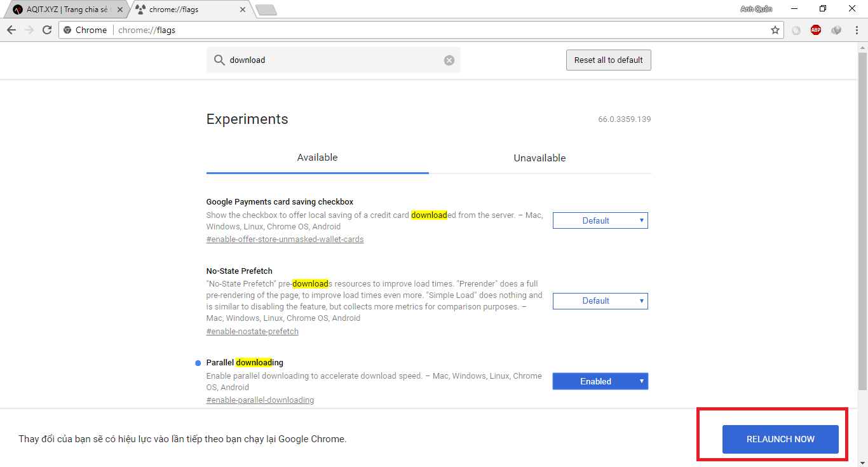Click the grey circular extension icon
Screen dimensions: 868x467
click(x=796, y=30)
